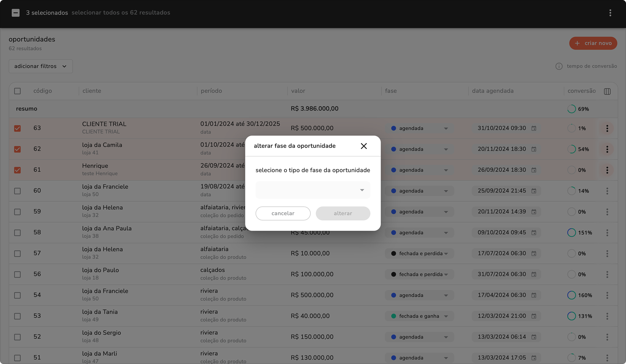
Task: Uncheck the checkbox for opportunity 62
Action: (17, 149)
